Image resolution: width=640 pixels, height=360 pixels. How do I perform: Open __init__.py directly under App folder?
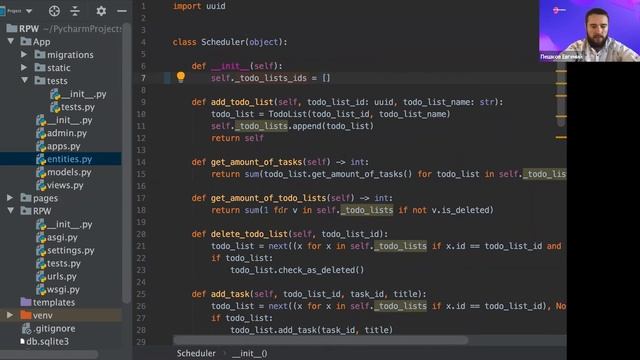coord(69,120)
